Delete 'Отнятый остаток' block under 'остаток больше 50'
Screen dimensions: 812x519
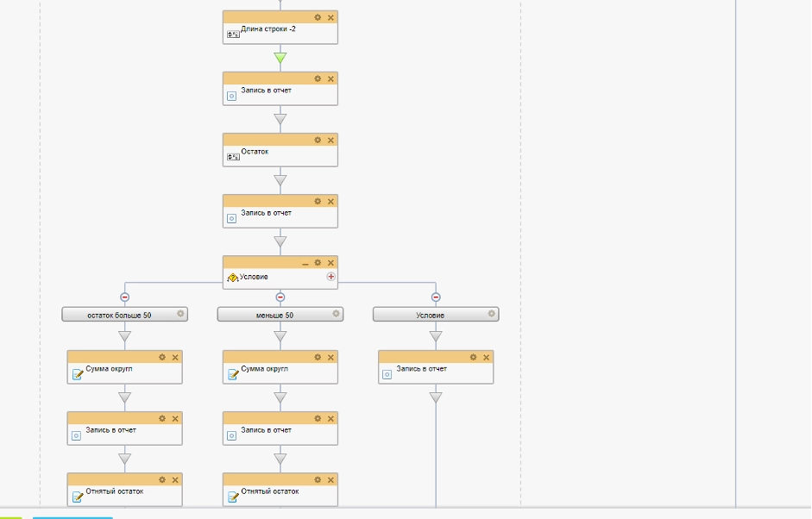(175, 479)
